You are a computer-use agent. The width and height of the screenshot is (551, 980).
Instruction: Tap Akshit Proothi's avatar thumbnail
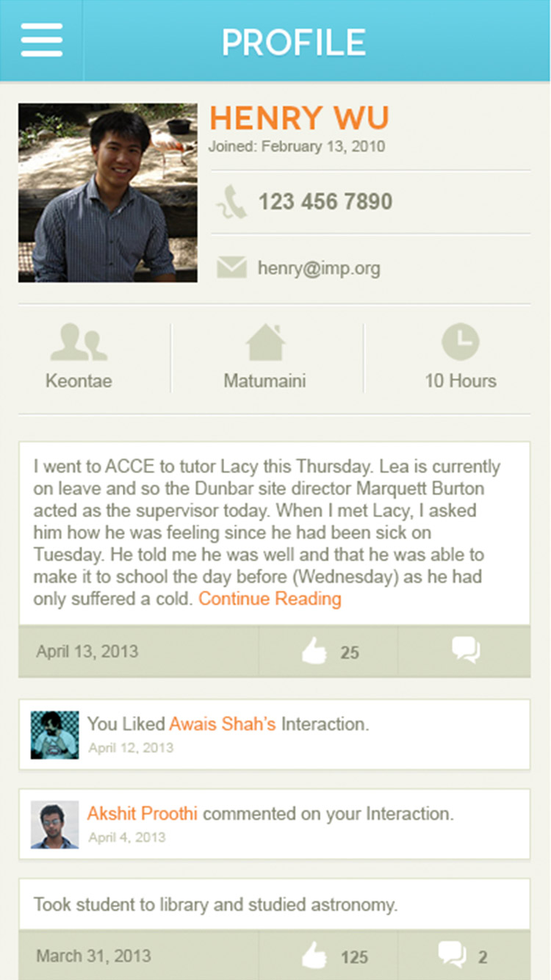tap(54, 824)
